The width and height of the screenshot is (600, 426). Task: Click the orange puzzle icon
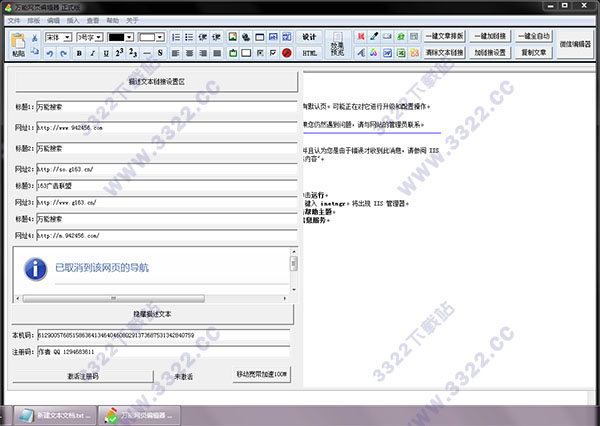tap(414, 53)
